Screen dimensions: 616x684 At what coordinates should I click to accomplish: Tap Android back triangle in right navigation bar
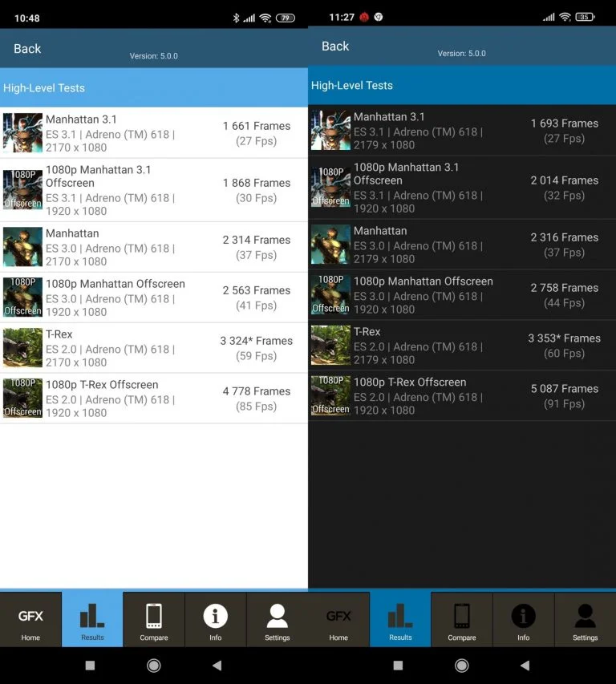(525, 666)
